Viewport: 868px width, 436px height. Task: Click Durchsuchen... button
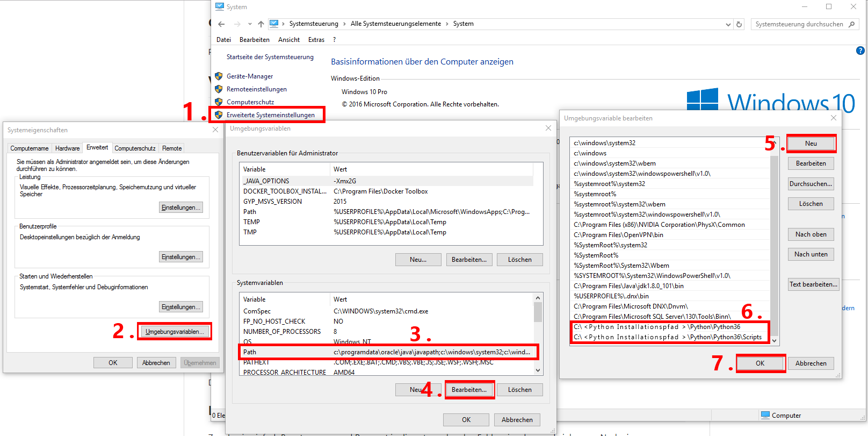click(x=811, y=184)
